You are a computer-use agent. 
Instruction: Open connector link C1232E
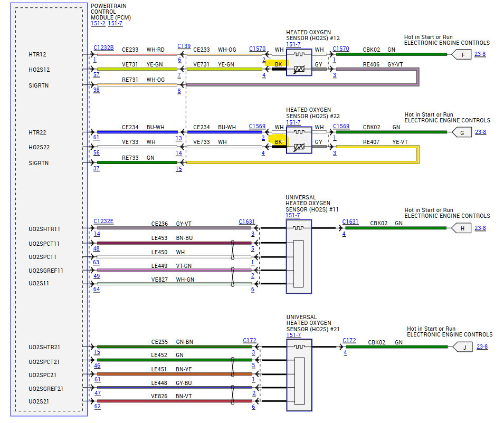coord(103,221)
